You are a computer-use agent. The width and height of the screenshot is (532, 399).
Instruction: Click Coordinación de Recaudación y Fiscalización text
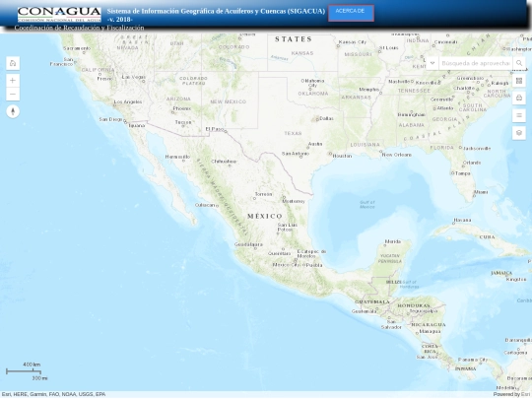[x=79, y=28]
